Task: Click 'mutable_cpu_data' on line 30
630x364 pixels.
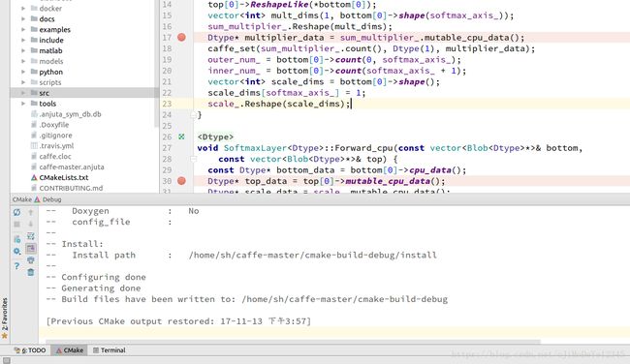Action: tap(388, 181)
